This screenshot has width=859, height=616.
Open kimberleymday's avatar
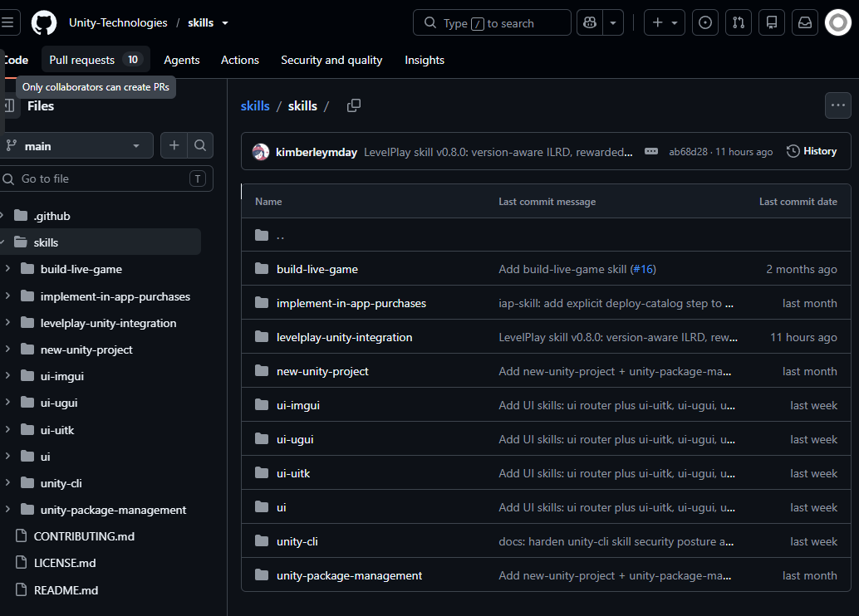pyautogui.click(x=261, y=152)
